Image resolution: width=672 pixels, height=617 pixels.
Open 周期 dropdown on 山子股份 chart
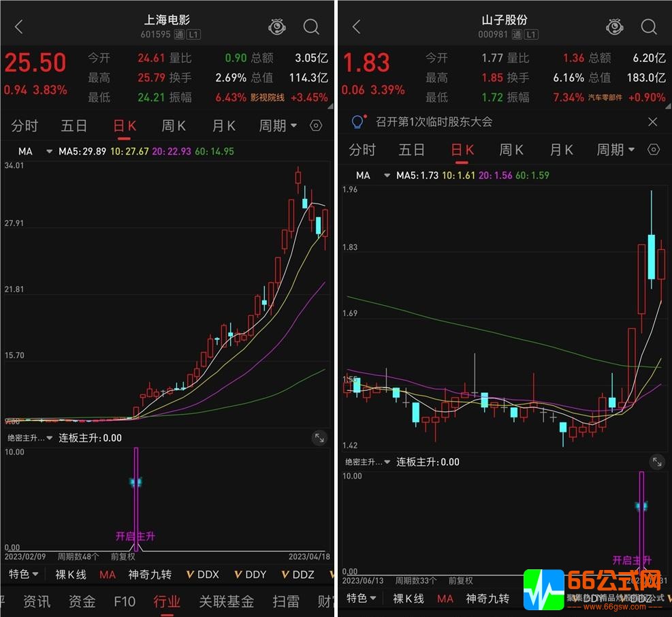(x=615, y=150)
